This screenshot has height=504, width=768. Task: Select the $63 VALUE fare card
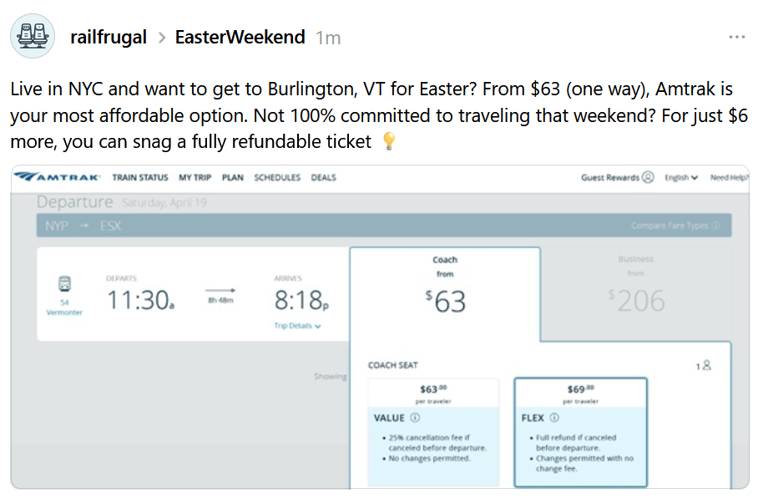tap(433, 432)
